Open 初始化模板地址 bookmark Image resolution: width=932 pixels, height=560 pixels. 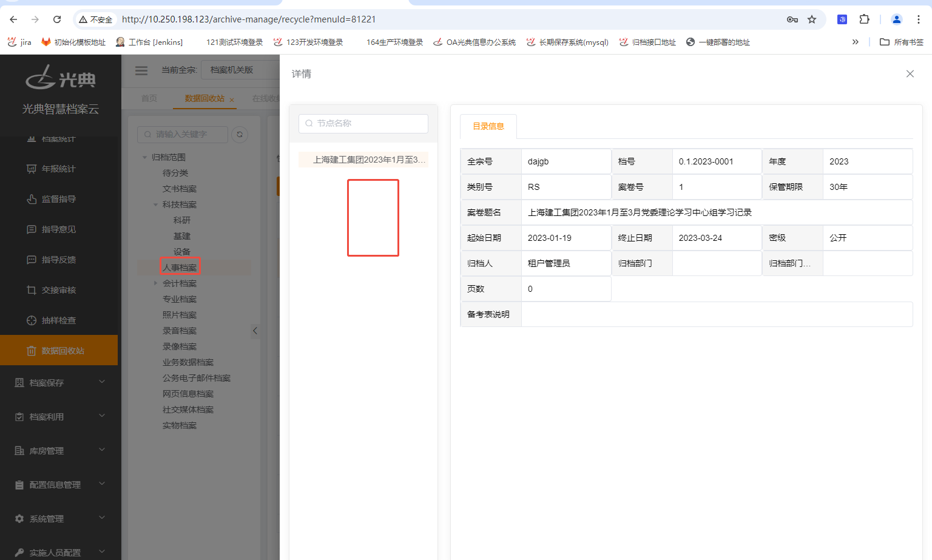pos(73,42)
